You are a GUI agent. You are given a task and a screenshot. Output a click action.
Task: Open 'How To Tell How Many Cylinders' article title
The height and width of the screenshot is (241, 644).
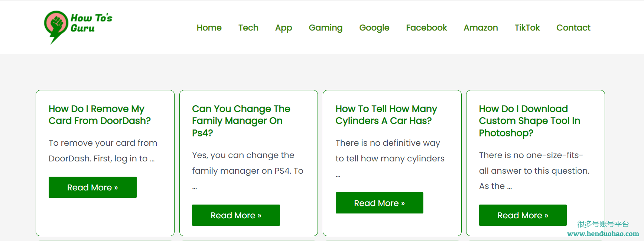386,115
